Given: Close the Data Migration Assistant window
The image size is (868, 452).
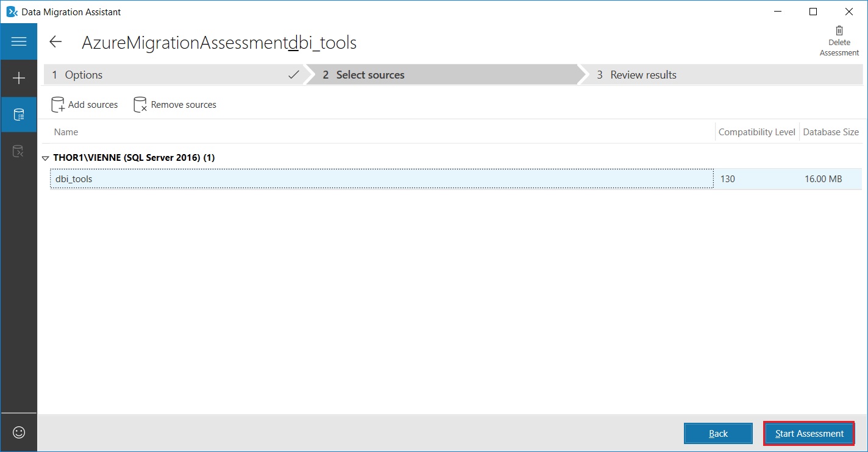Looking at the screenshot, I should (x=849, y=12).
